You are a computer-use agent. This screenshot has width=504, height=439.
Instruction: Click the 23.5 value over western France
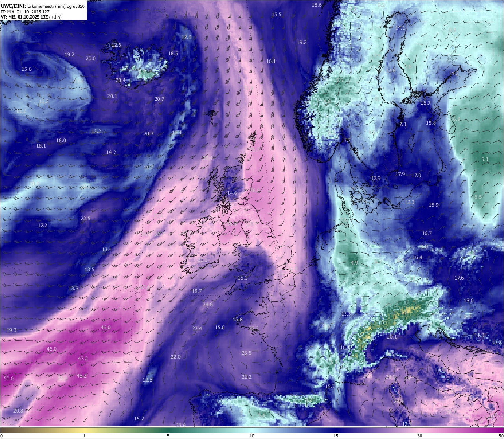(x=246, y=353)
